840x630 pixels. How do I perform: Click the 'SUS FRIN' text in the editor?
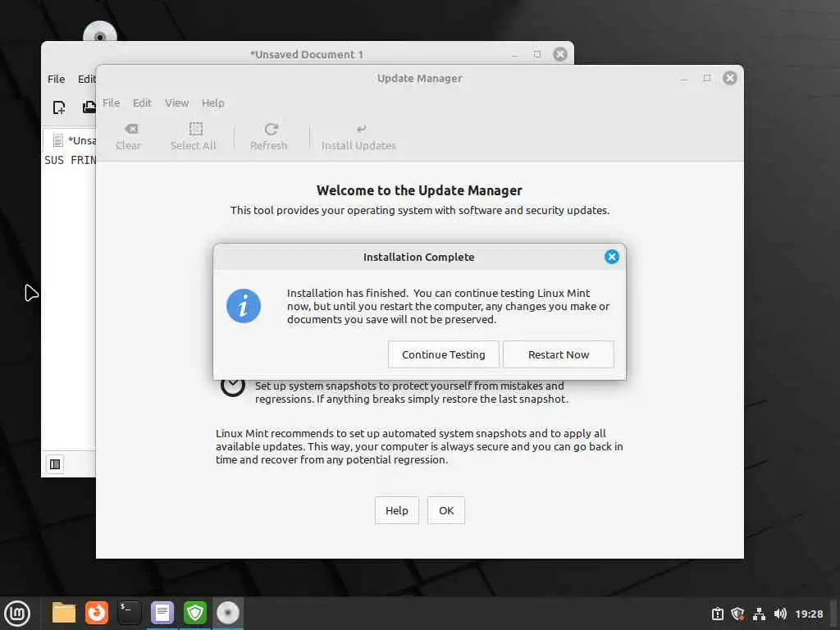[71, 160]
